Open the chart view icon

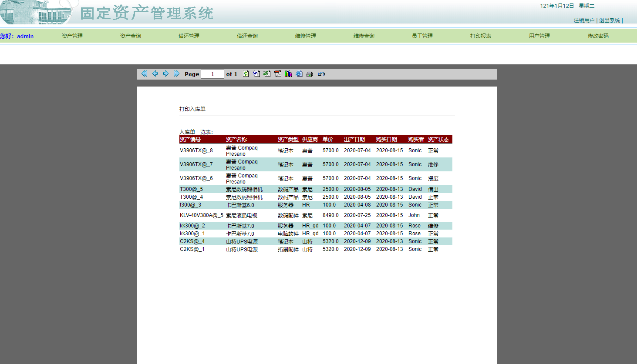click(288, 73)
